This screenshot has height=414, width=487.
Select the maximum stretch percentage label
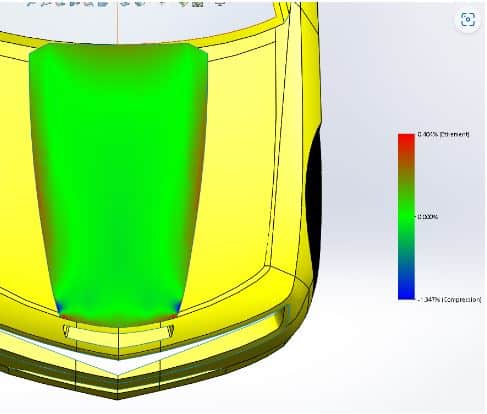click(444, 134)
